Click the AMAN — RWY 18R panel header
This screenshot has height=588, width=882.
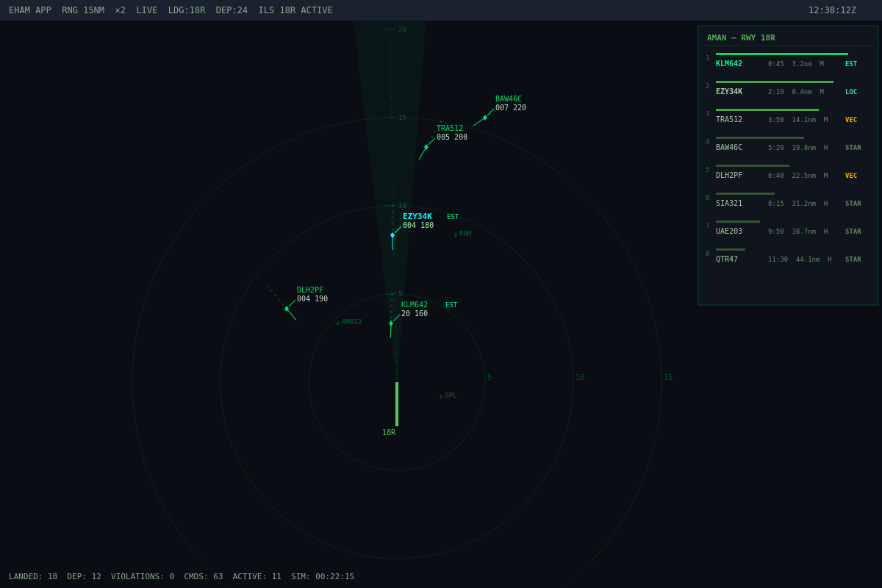[x=741, y=38]
